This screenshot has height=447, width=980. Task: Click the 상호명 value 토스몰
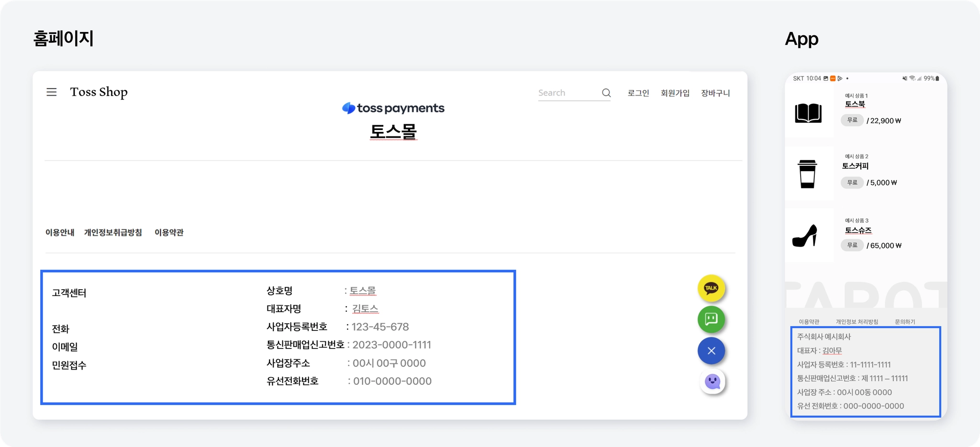point(363,291)
